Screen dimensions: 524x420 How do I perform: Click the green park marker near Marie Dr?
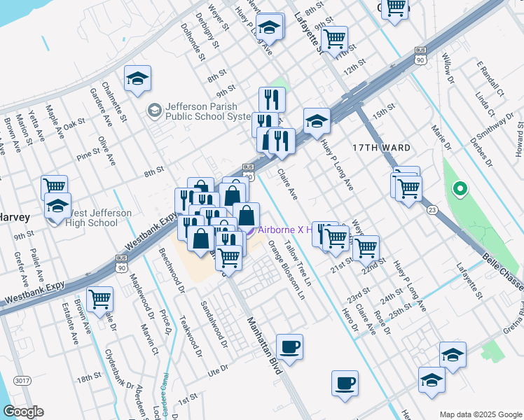coord(460,188)
